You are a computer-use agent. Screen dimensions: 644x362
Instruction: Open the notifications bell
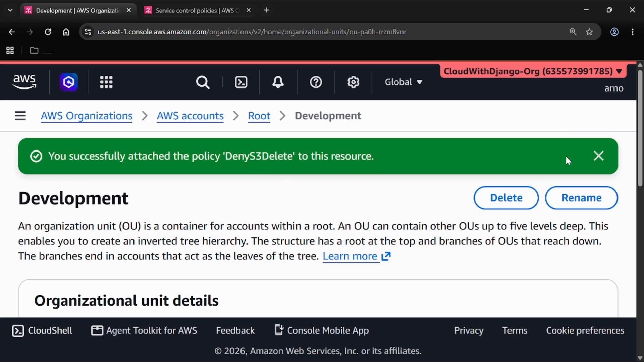[278, 82]
